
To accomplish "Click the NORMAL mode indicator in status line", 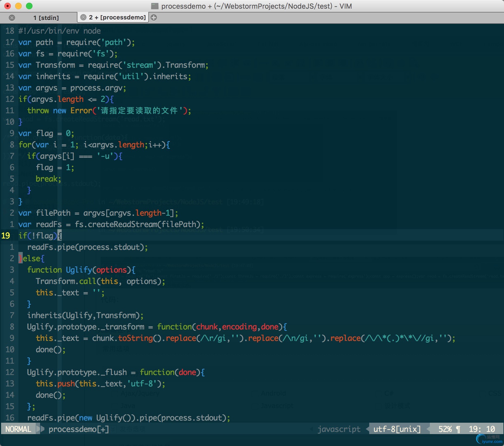I will [x=18, y=429].
